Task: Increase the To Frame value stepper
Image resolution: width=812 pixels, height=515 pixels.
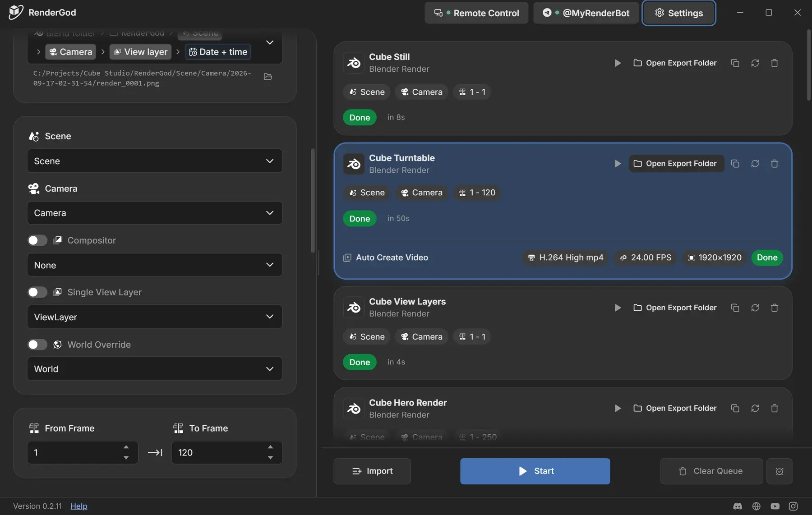Action: [270, 447]
